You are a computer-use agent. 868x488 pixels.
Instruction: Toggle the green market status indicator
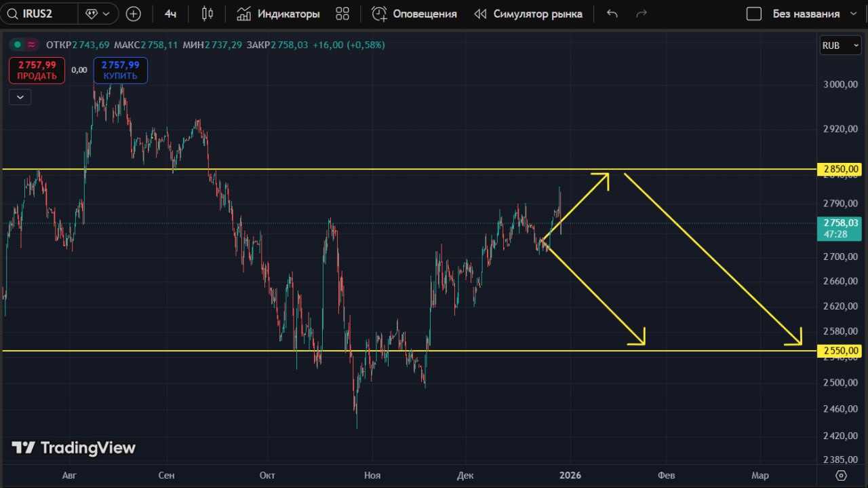(x=18, y=45)
